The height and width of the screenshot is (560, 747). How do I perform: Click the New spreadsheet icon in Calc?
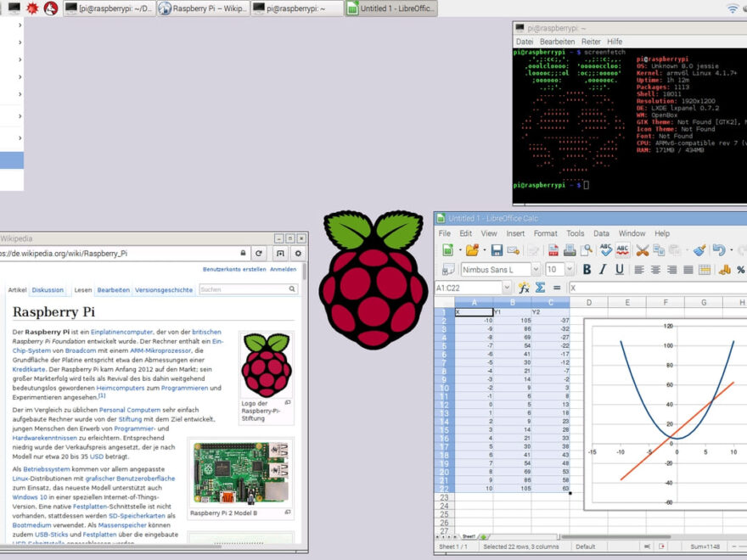[448, 250]
